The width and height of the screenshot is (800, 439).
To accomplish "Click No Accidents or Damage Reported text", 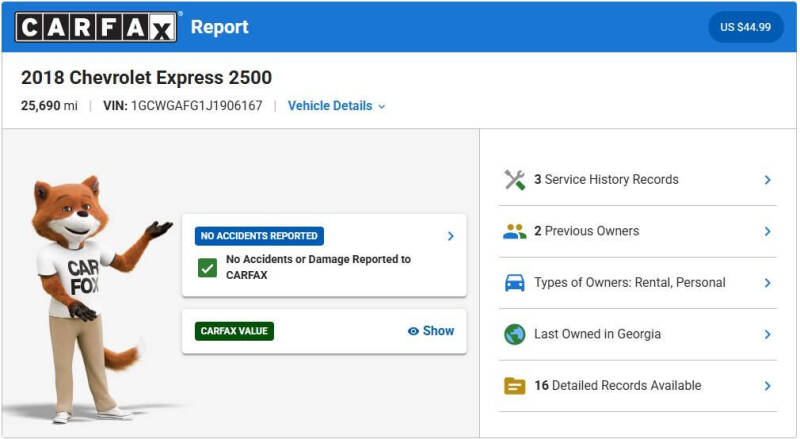I will 318,267.
